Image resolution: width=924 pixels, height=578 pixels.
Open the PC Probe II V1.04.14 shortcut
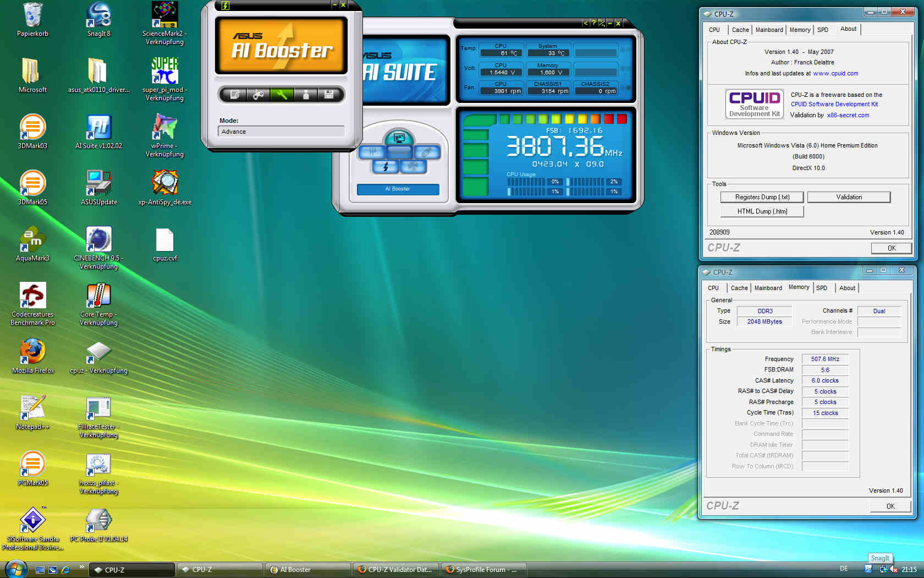(x=98, y=525)
